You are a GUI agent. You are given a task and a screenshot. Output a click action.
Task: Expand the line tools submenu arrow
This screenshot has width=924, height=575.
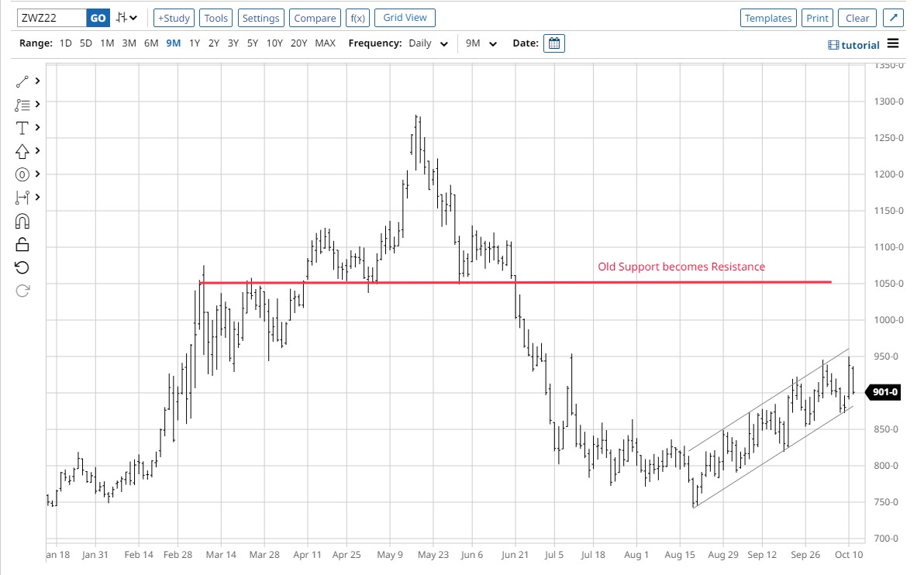pos(38,81)
